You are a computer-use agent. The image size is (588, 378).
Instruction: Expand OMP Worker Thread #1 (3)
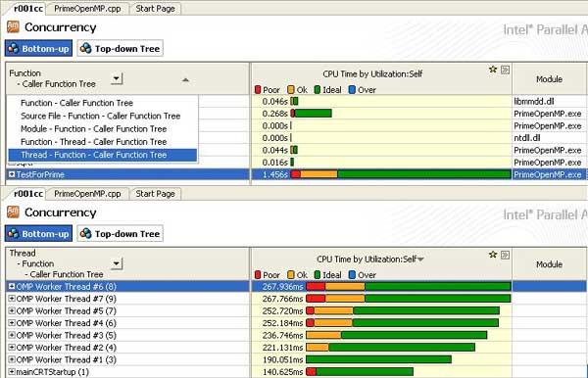click(12, 359)
